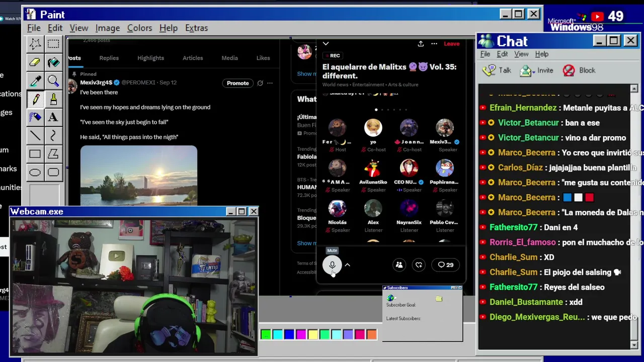Screen dimensions: 644x362
Task: Pick the bright green palette swatch
Action: [266, 334]
